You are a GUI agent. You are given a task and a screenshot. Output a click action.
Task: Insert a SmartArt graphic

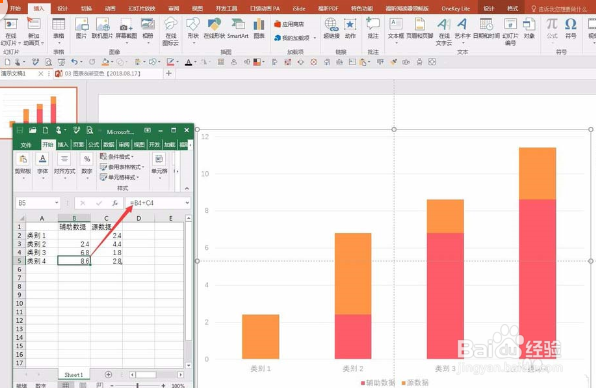click(238, 28)
